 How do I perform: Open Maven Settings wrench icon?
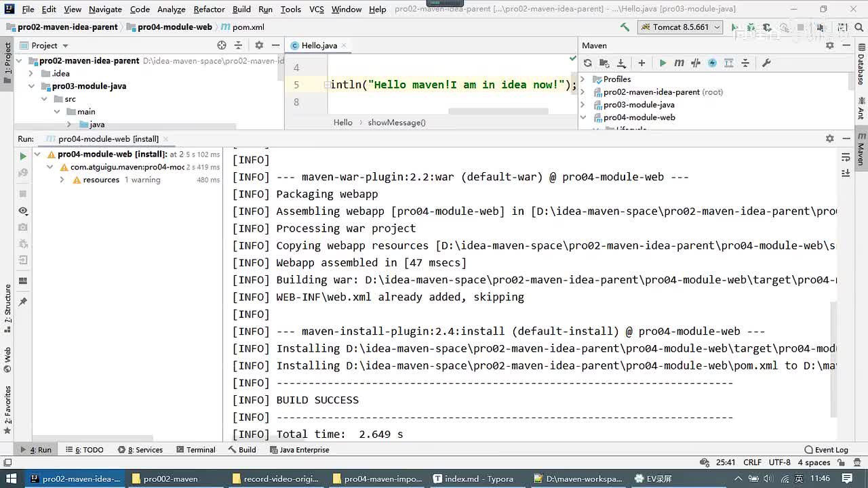pyautogui.click(x=766, y=63)
